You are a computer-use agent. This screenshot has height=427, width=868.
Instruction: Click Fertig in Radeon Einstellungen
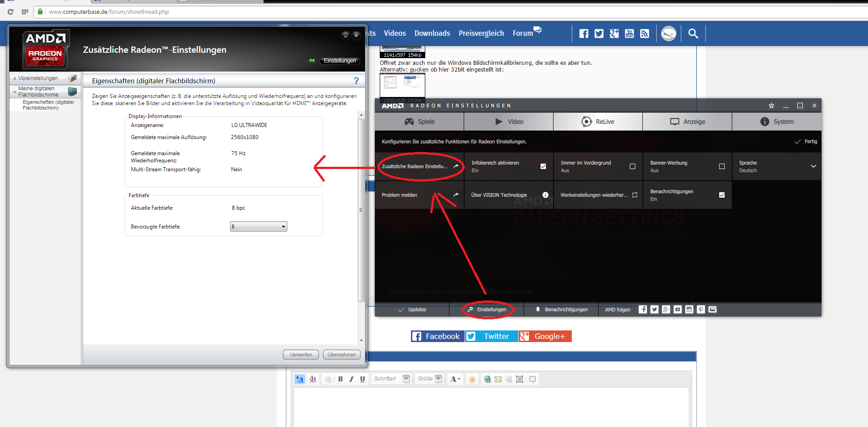[x=806, y=142]
